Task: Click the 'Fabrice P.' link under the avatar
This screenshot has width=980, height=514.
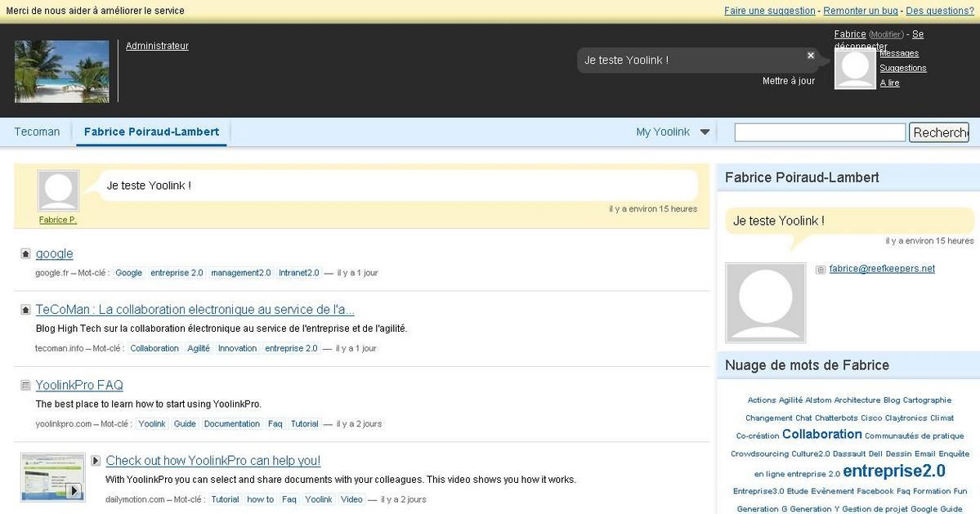Action: (x=57, y=220)
